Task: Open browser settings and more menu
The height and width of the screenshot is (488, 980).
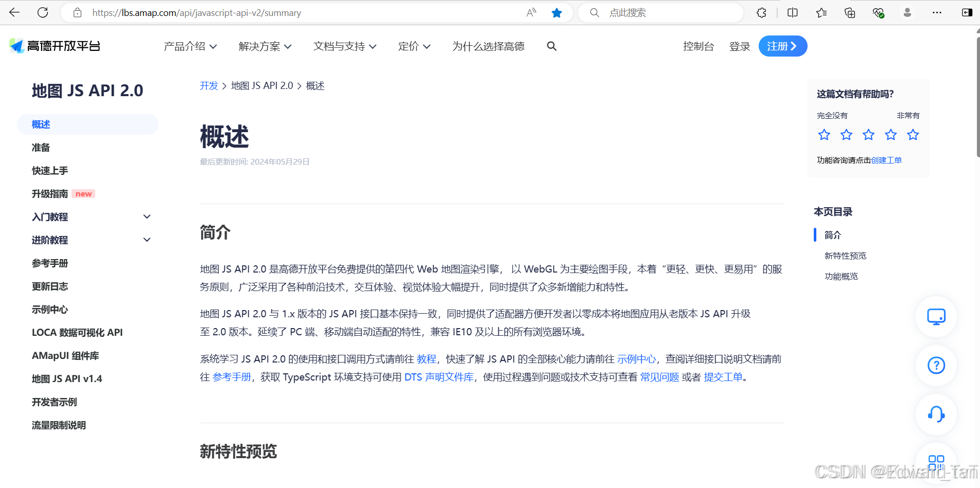Action: point(937,13)
